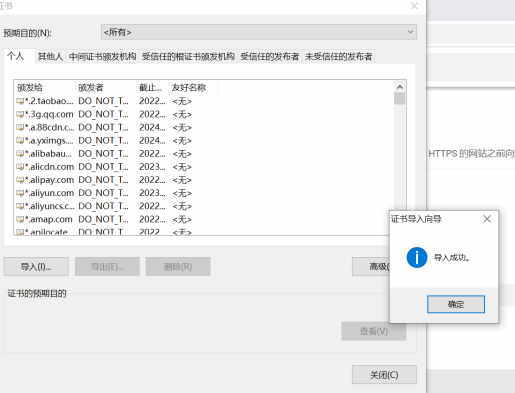515x393 pixels.
Task: Select the *.aliyun.com certificate name
Action: (x=49, y=193)
